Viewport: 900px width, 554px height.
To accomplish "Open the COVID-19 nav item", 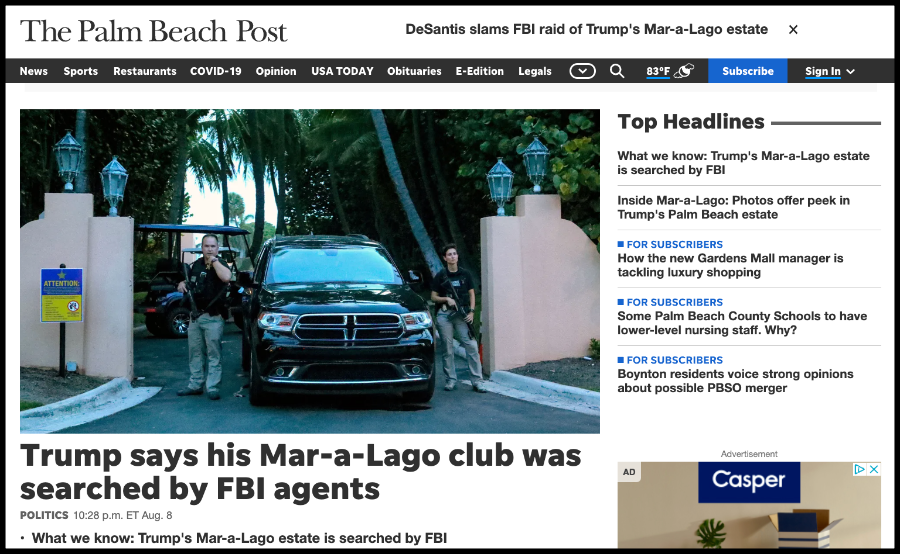I will pos(216,71).
